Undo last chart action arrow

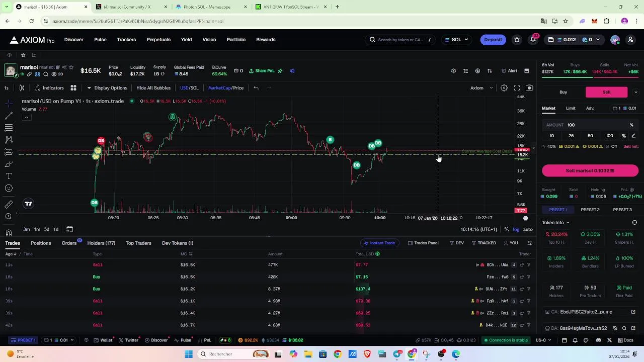[x=256, y=88]
